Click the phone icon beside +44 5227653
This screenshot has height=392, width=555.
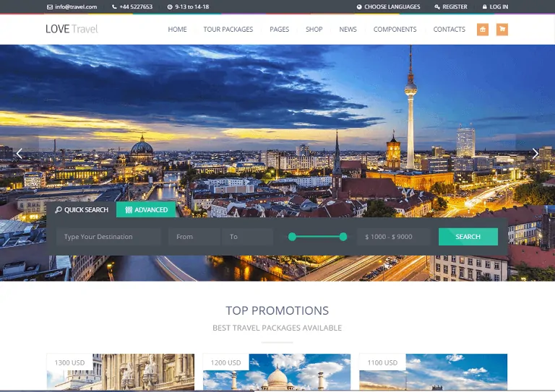114,6
